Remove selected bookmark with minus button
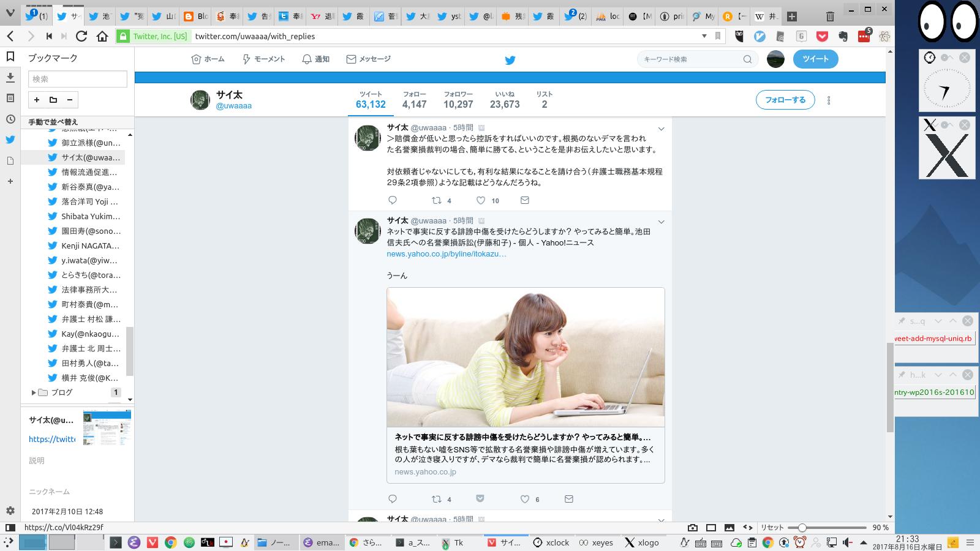 tap(70, 100)
